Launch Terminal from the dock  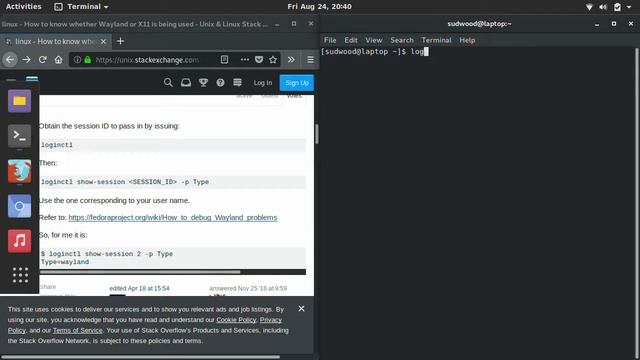click(x=19, y=136)
